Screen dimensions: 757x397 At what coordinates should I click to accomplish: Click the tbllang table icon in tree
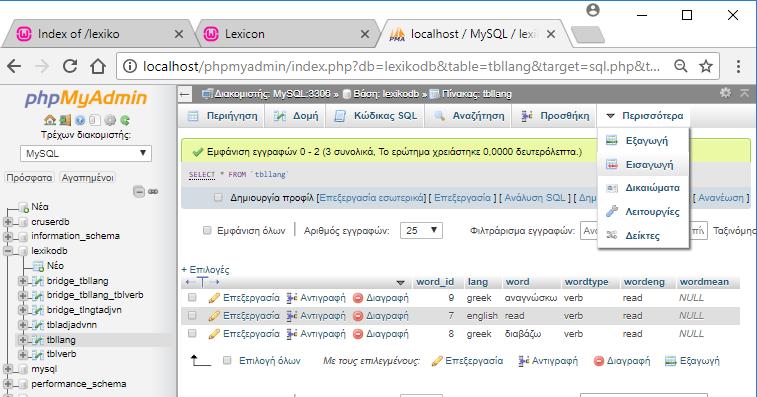38,340
